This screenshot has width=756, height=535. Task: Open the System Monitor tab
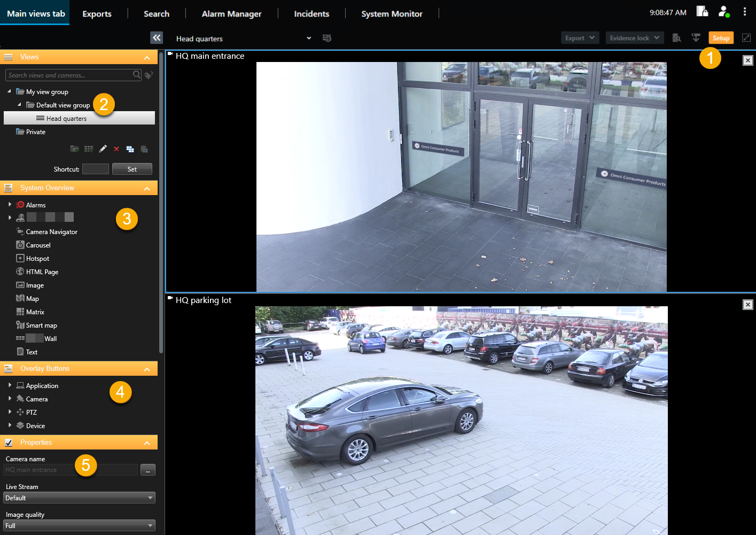392,14
